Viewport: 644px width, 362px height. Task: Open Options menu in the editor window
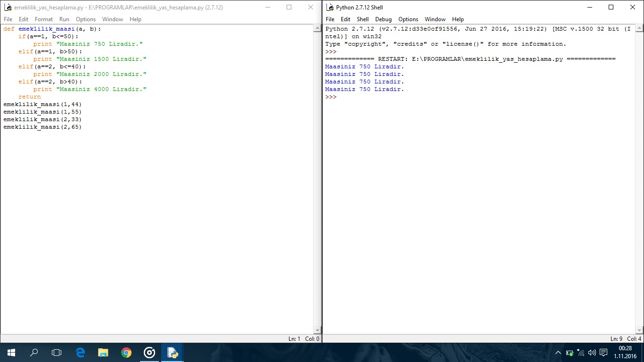(86, 19)
